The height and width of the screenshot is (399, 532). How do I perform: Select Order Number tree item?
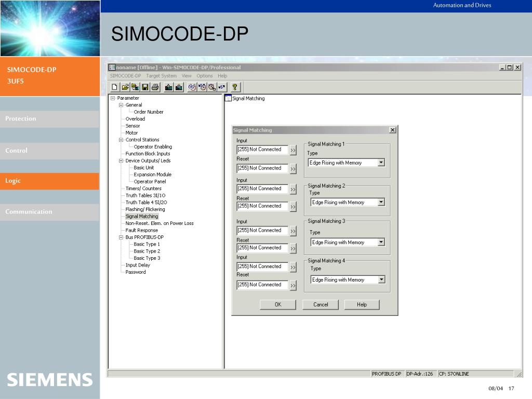[148, 112]
